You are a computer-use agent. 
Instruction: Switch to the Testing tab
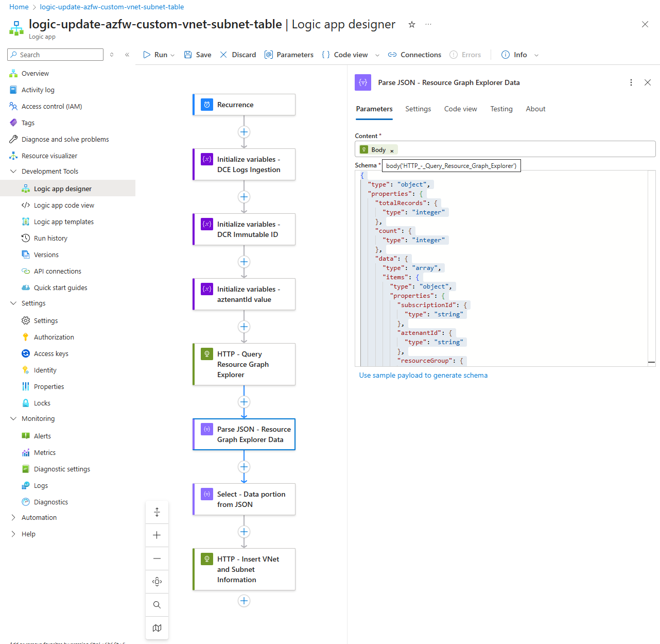click(x=501, y=109)
